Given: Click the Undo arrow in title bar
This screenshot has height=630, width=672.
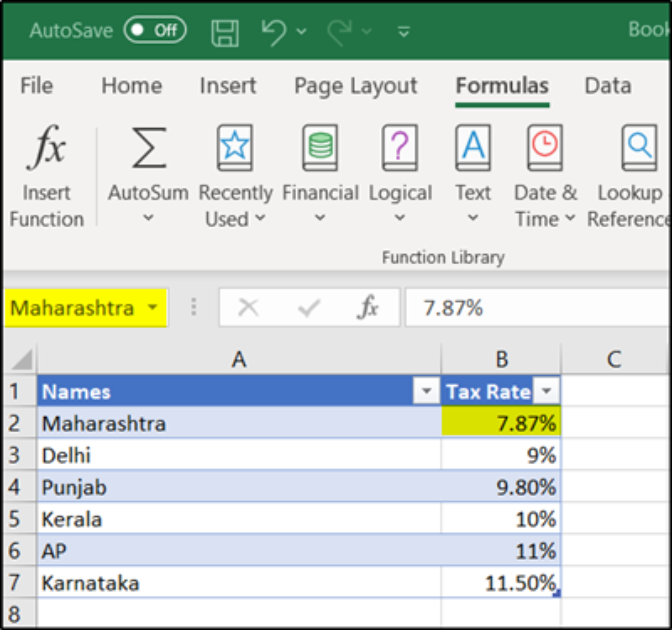Looking at the screenshot, I should (x=274, y=31).
